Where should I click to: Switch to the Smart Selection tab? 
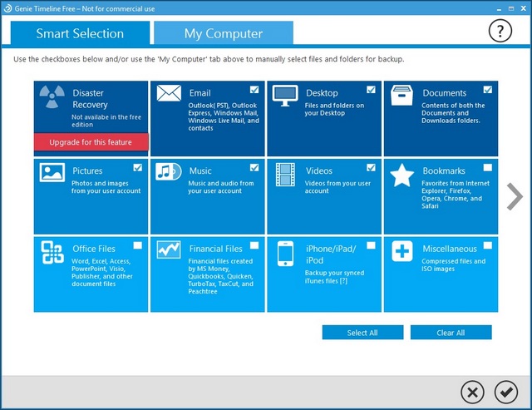[x=80, y=33]
